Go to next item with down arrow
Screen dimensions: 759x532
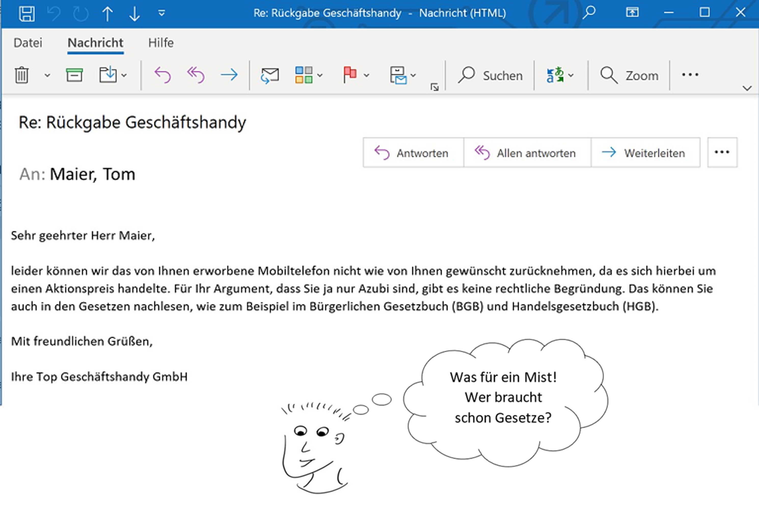(134, 13)
